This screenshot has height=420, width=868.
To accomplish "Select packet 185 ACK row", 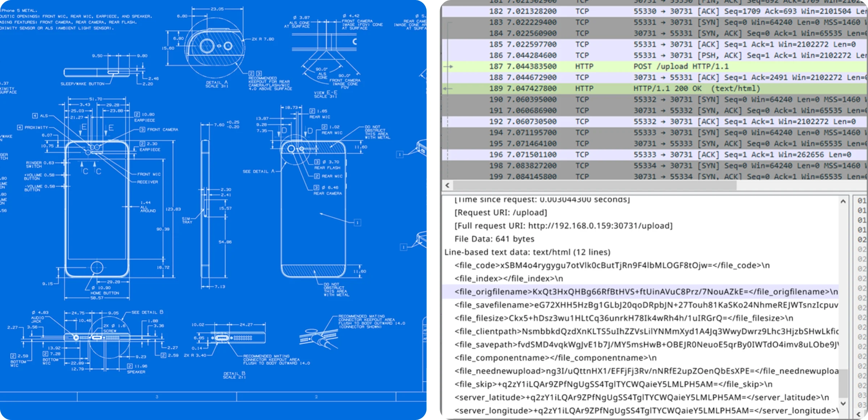I will (x=655, y=44).
